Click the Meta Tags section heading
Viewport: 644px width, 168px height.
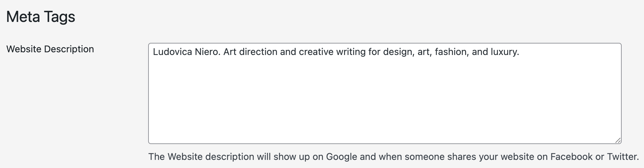[x=41, y=17]
